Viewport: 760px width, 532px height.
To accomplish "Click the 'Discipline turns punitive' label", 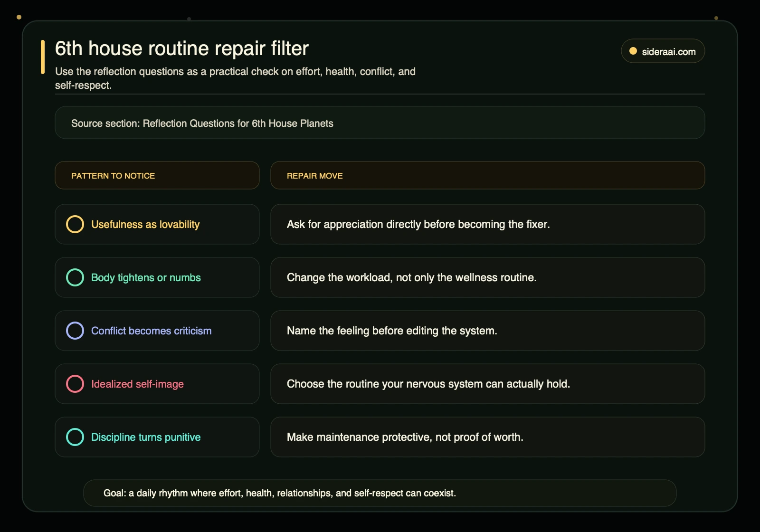I will pyautogui.click(x=146, y=437).
